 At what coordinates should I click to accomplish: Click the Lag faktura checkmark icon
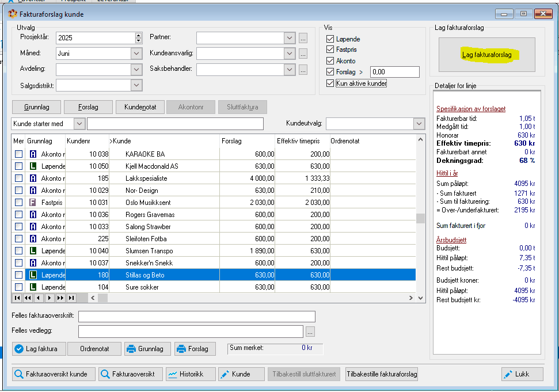pos(19,349)
